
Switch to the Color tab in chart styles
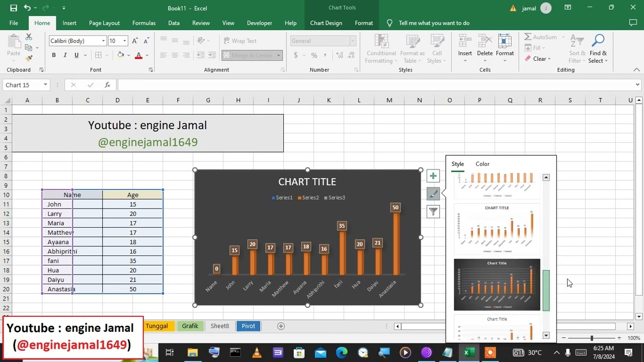tap(482, 164)
